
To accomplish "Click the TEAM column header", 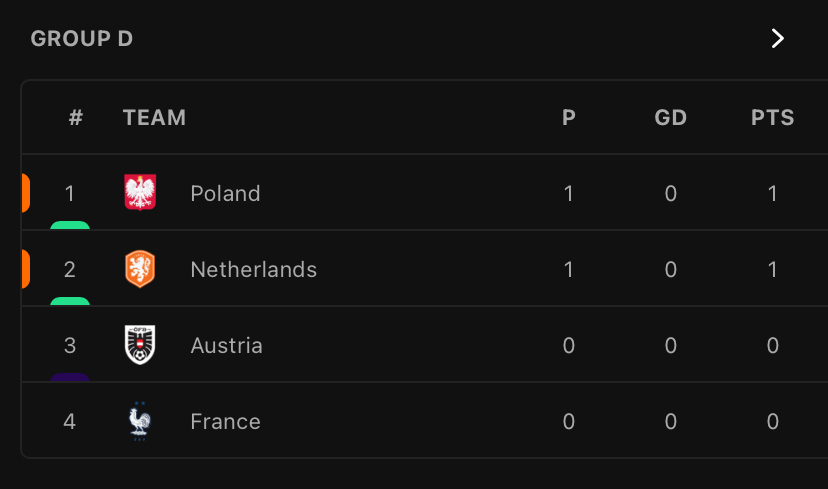I will [154, 117].
